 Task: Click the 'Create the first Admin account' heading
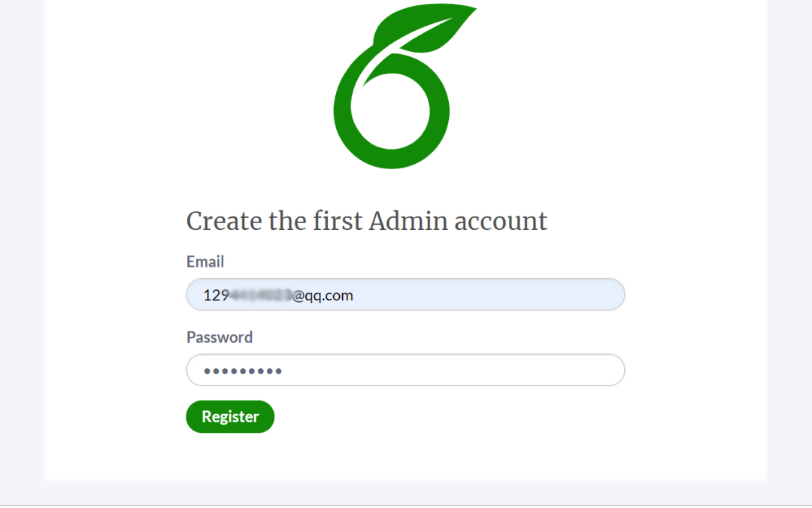tap(366, 221)
